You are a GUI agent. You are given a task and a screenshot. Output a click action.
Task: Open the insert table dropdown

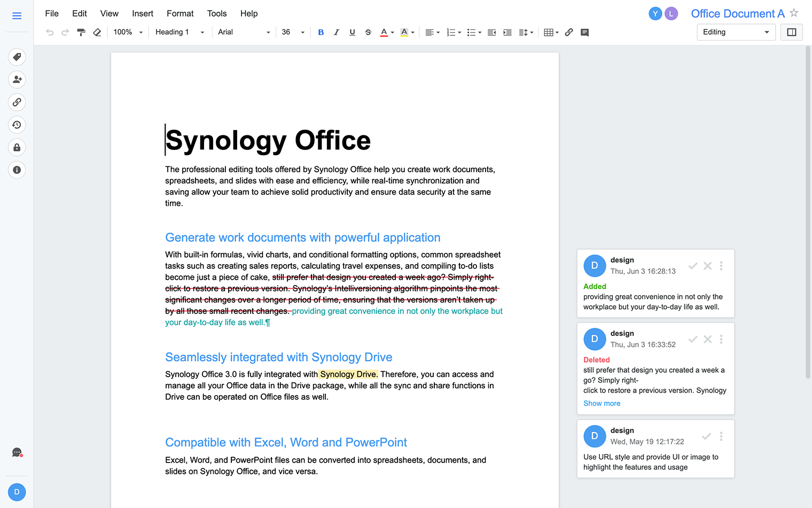(x=551, y=33)
